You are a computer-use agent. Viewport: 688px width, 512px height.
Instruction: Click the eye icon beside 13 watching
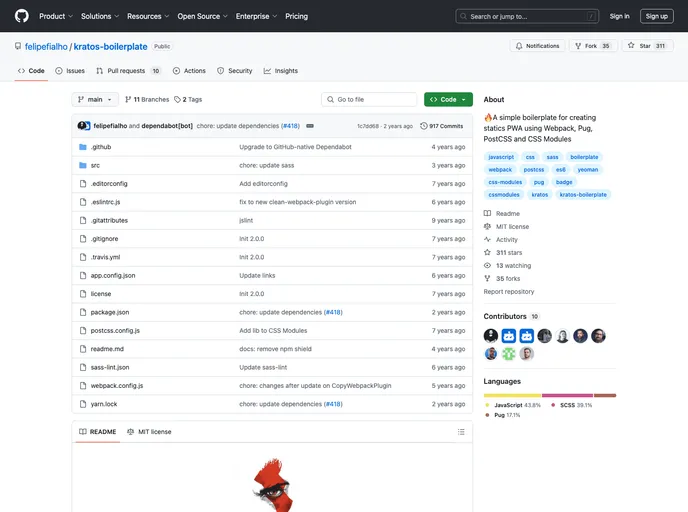487,265
